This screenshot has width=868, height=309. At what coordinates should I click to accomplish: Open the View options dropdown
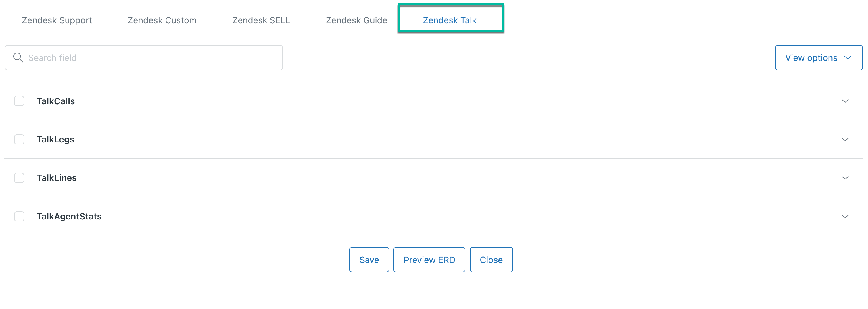click(819, 57)
